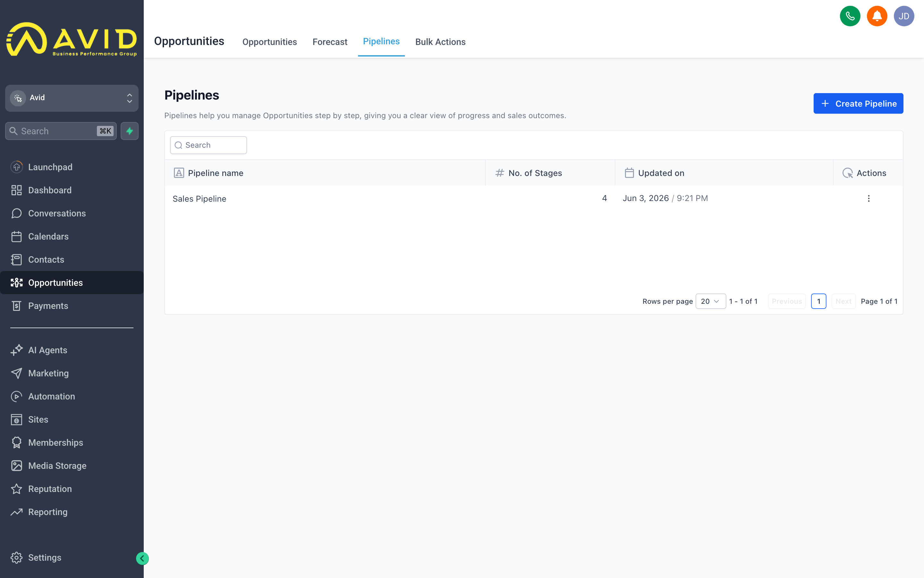Collapse sidebar with green arrow button
The height and width of the screenshot is (578, 924).
pyautogui.click(x=142, y=558)
